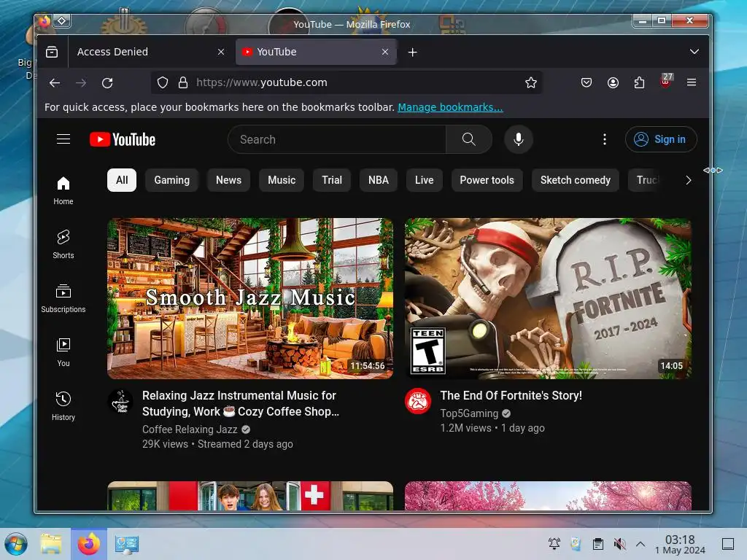Screen dimensions: 747x560
Task: Open History in sidebar
Action: click(x=63, y=406)
